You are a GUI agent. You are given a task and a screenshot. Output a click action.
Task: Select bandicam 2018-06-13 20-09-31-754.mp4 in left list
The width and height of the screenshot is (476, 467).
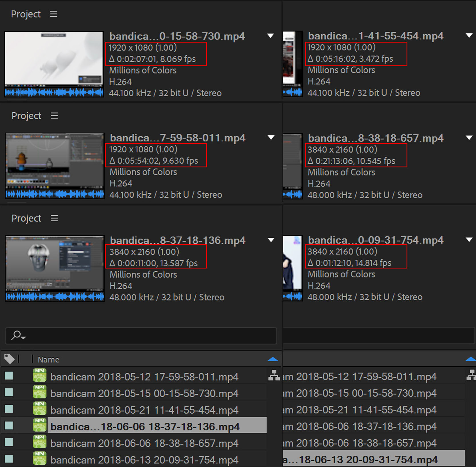(x=144, y=460)
